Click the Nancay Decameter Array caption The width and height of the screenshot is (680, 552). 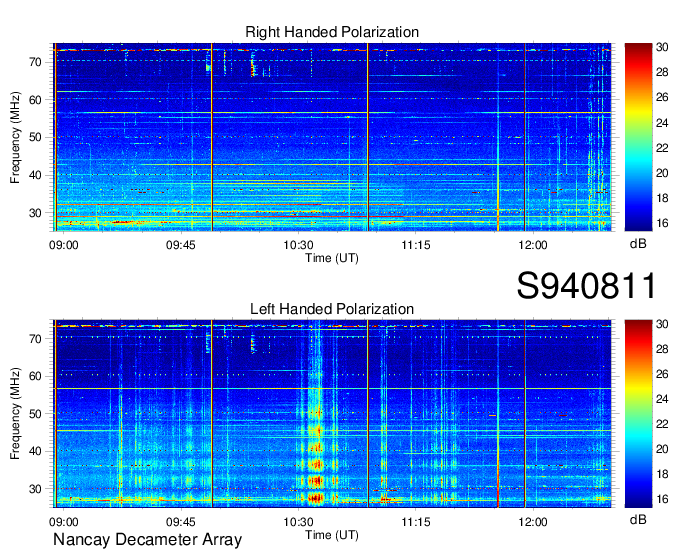[147, 539]
